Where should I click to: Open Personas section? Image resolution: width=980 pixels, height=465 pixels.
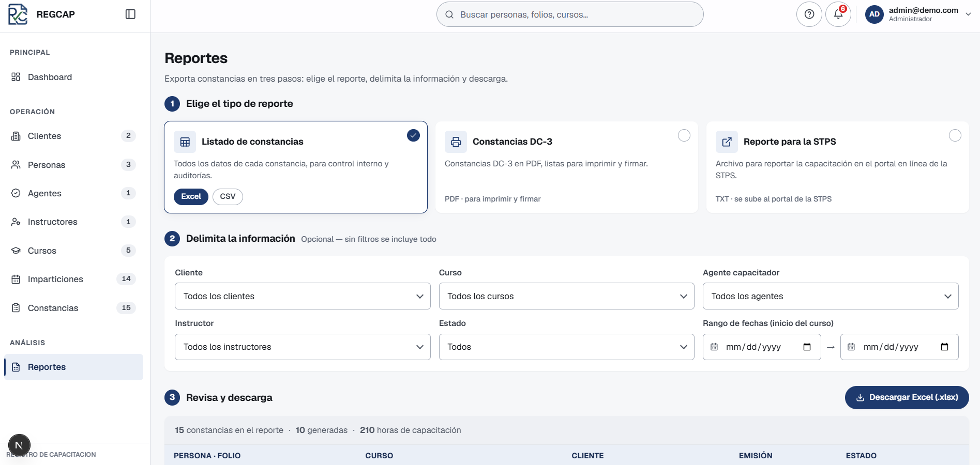pos(73,165)
